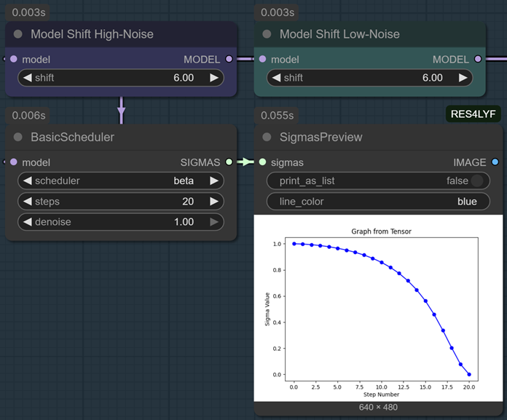Click MODEL output socket on High-Noise node
This screenshot has height=420, width=507.
tap(229, 59)
